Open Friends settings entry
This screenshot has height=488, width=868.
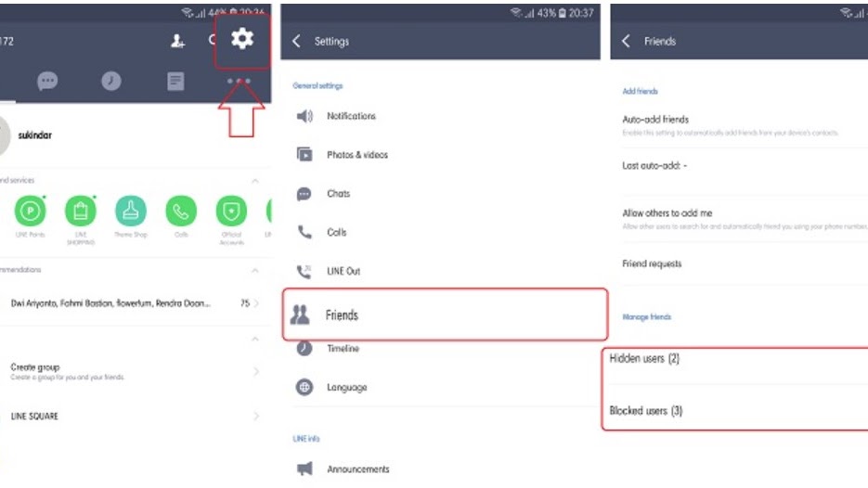tap(445, 315)
